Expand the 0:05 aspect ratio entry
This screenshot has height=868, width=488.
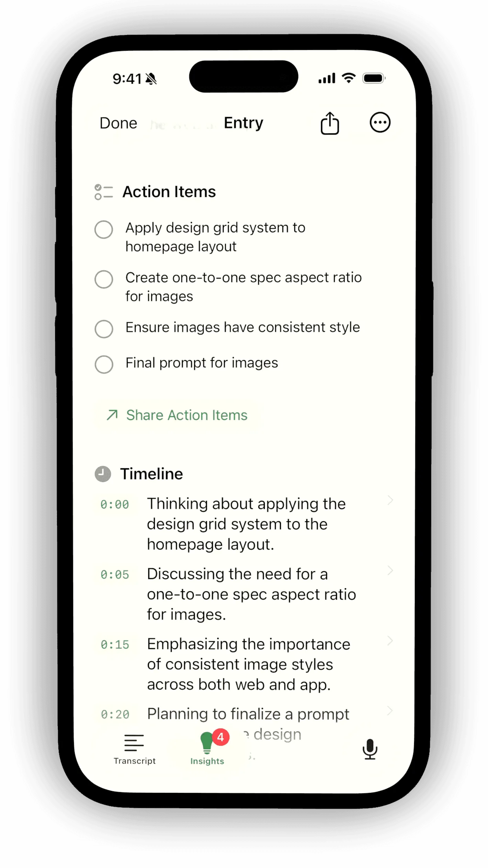390,571
